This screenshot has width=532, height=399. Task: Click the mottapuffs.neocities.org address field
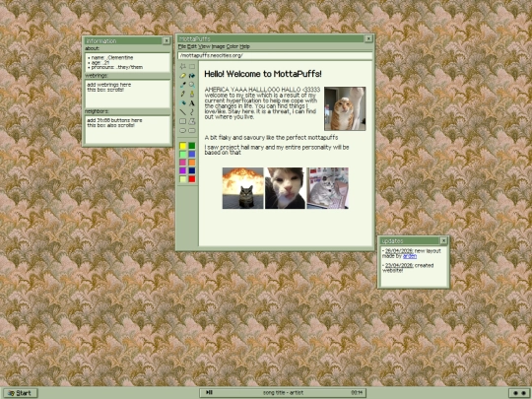click(x=275, y=55)
